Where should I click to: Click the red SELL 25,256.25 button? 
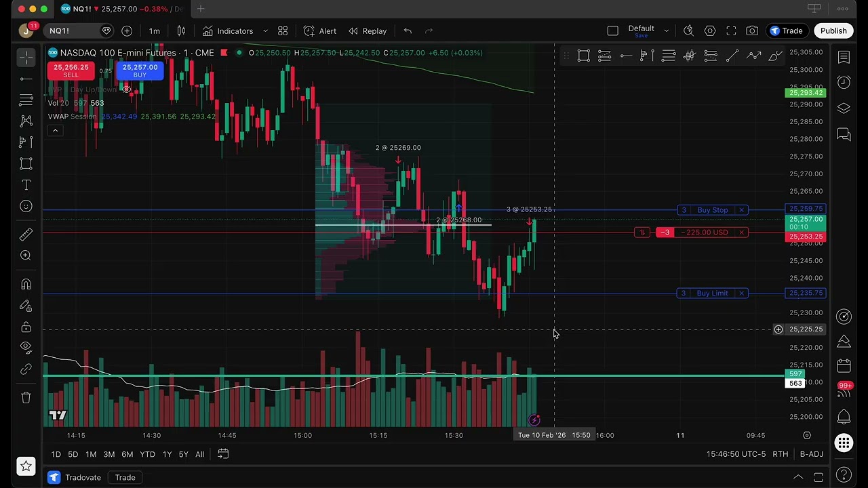pos(71,70)
